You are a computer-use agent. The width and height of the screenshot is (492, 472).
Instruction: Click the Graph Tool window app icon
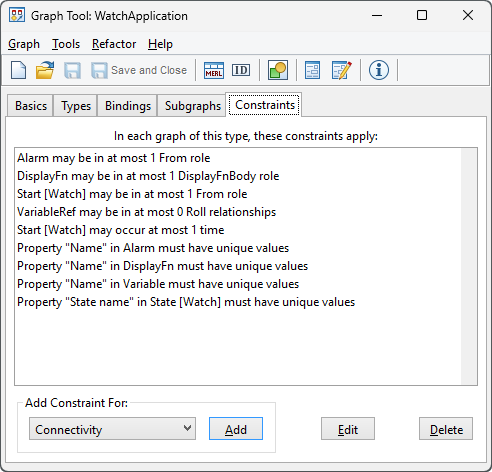(17, 15)
